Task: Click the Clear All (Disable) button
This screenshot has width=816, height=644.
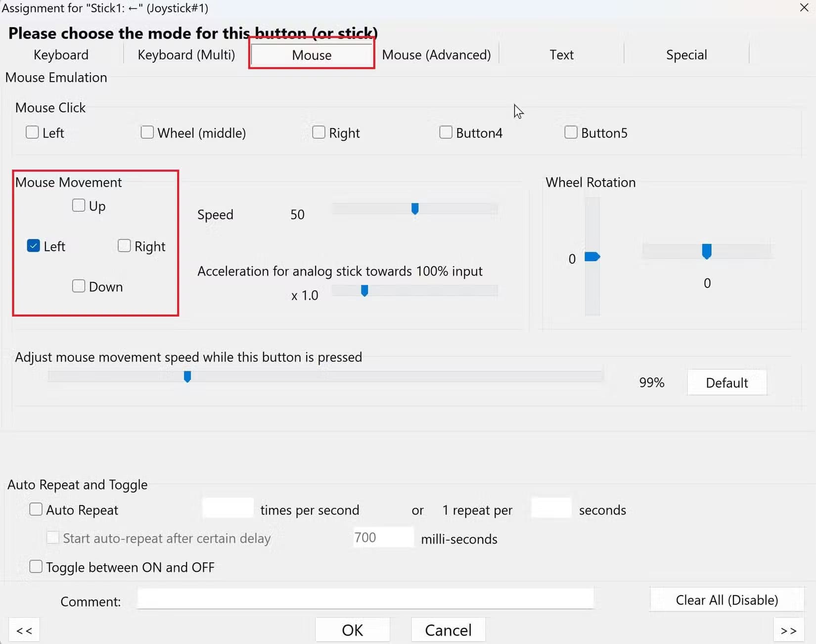Action: tap(726, 600)
